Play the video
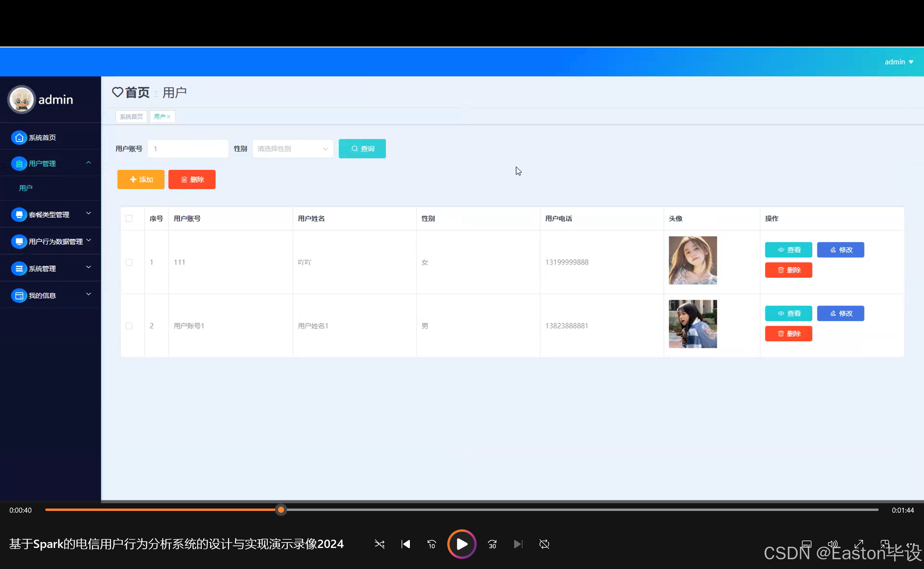Screen dimensions: 924x569 [462, 544]
